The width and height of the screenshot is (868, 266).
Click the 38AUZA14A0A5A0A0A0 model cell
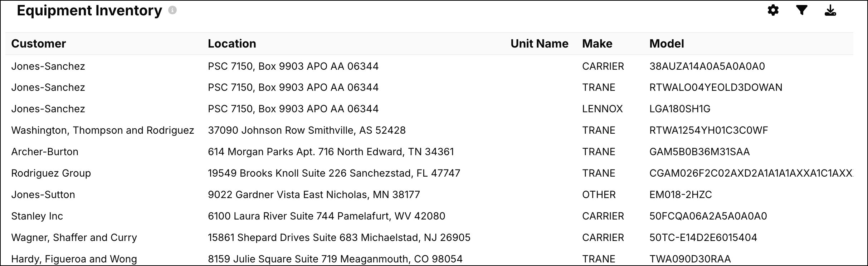point(707,66)
